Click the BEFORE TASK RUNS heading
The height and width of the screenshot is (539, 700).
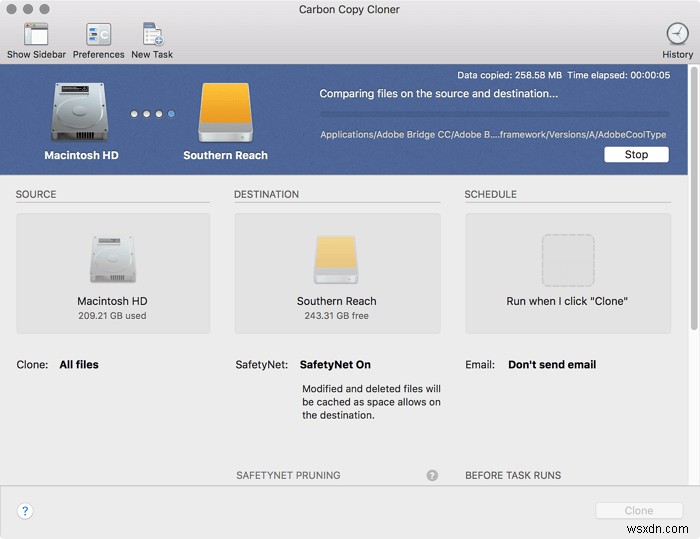(x=513, y=475)
